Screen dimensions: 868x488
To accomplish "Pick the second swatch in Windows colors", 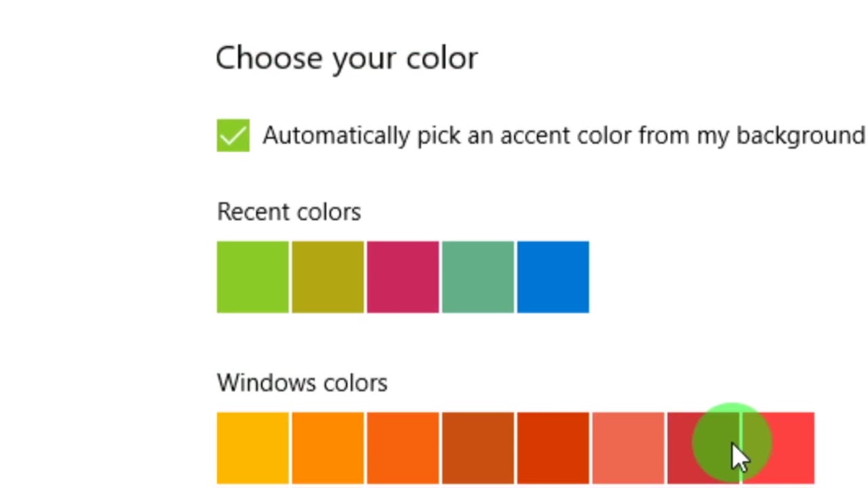I will [x=328, y=448].
